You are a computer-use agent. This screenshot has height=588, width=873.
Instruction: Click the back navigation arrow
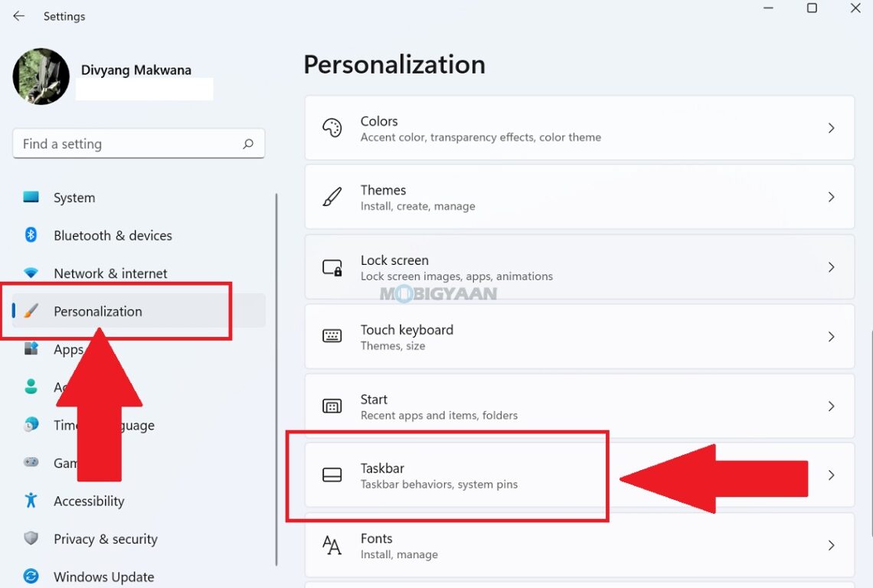point(18,15)
